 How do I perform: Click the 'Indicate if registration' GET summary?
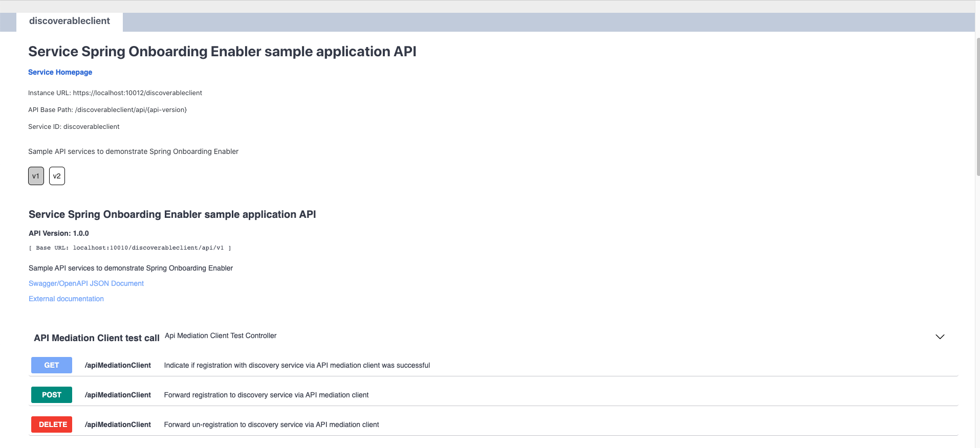pyautogui.click(x=297, y=365)
